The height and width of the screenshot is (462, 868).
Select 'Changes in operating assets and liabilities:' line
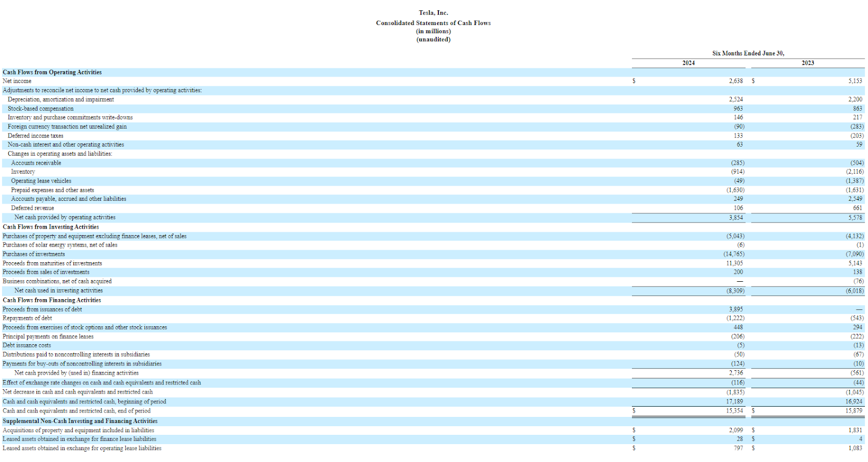click(60, 154)
